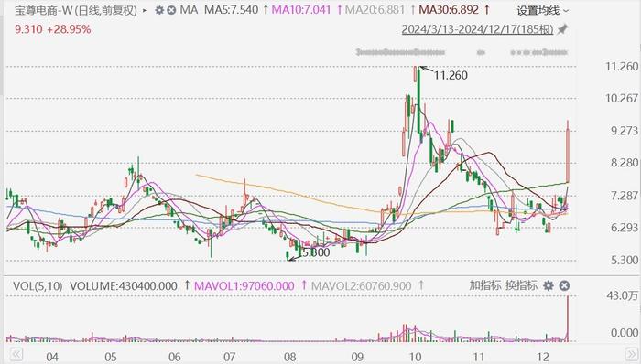Select MA5:7.540 label
The image size is (641, 364).
point(232,10)
